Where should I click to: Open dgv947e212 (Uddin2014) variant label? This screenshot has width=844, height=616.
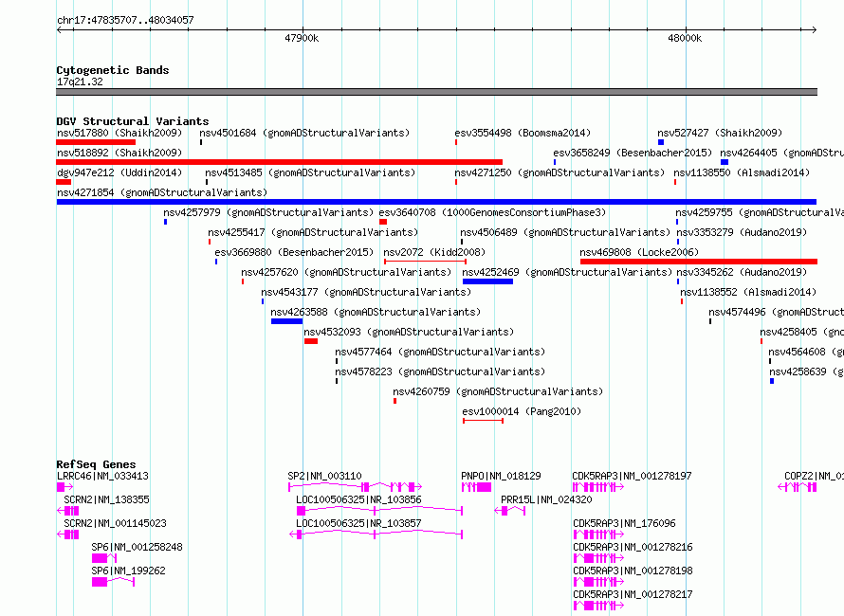[119, 172]
